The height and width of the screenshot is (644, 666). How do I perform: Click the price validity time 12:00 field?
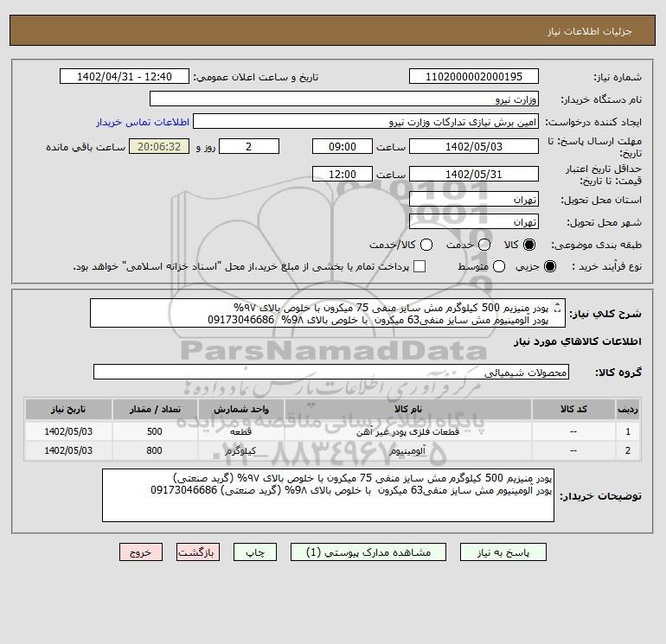[343, 175]
